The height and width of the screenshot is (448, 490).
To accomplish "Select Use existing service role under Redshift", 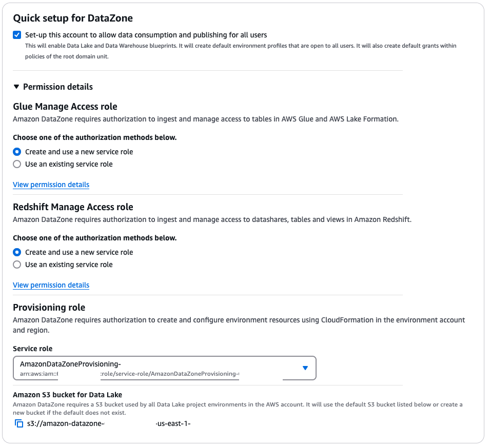I will [17, 264].
